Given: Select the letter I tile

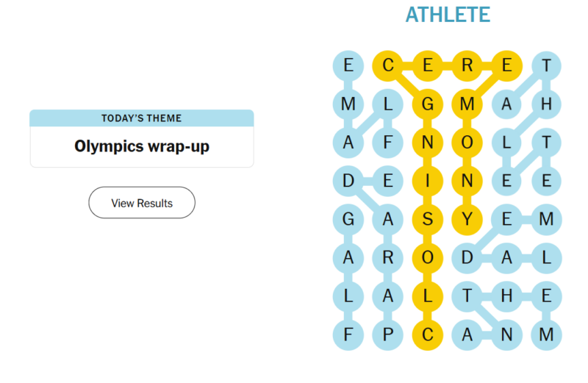Looking at the screenshot, I should point(427,180).
